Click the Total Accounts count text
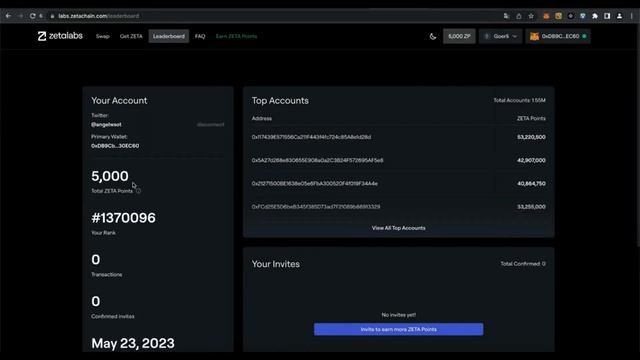This screenshot has height=360, width=640. (519, 100)
